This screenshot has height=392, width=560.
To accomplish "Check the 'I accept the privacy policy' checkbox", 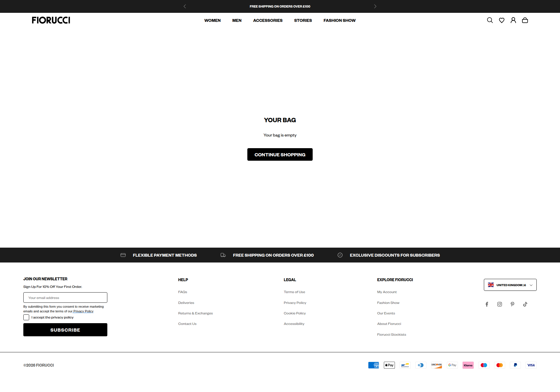I will coord(26,317).
